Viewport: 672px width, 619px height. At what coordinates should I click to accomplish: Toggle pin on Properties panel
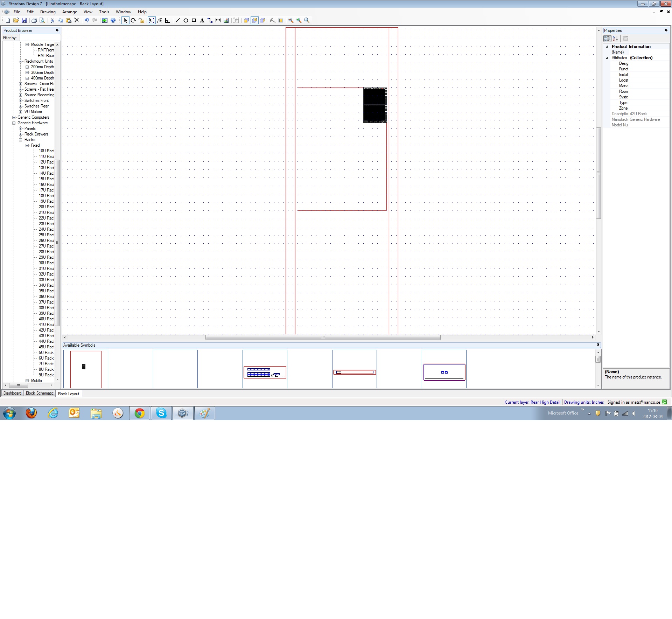(666, 30)
